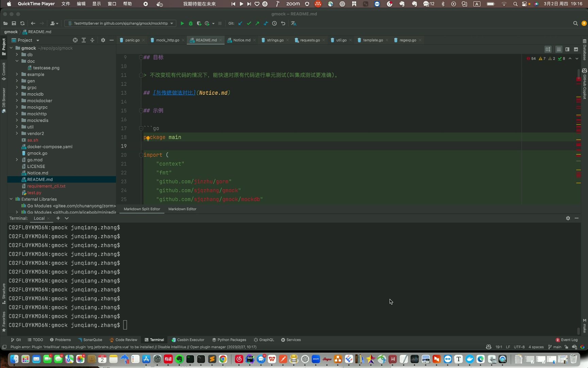Switch markdown view to editor only
Image resolution: width=588 pixels, height=368 pixels.
coord(559,49)
